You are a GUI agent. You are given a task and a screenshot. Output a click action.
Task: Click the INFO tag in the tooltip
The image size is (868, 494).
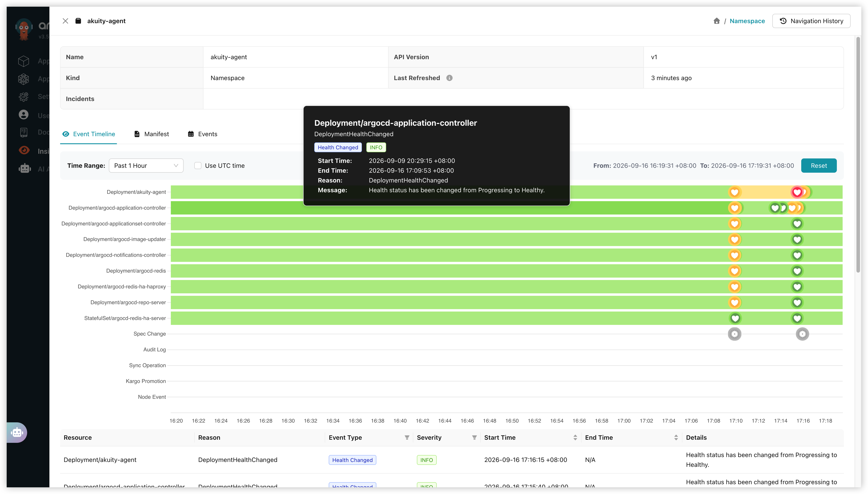pyautogui.click(x=376, y=148)
